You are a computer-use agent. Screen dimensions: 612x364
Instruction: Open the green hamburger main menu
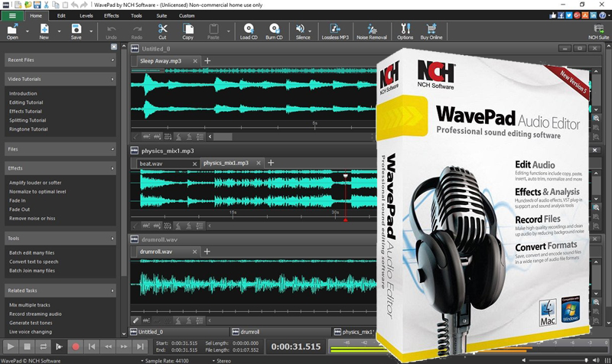coord(12,15)
